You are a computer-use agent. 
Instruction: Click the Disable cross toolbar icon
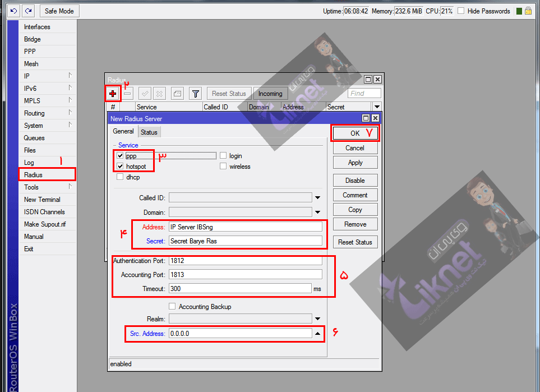coord(159,94)
